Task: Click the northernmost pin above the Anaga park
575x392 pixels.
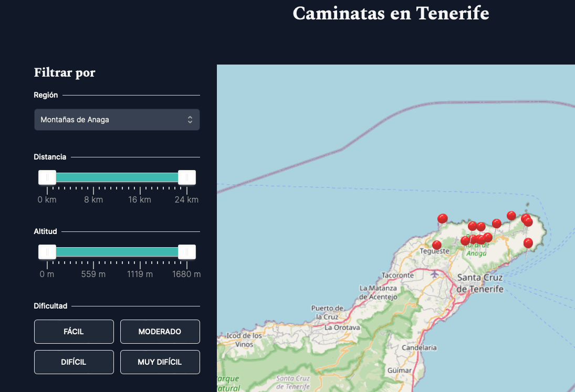Action: coord(511,215)
